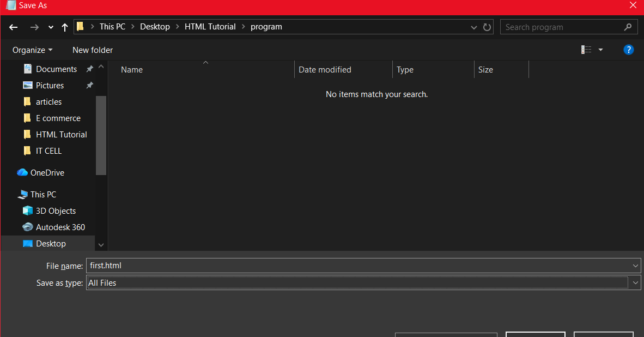Open recent locations dropdown arrow
The image size is (644, 337).
click(51, 27)
